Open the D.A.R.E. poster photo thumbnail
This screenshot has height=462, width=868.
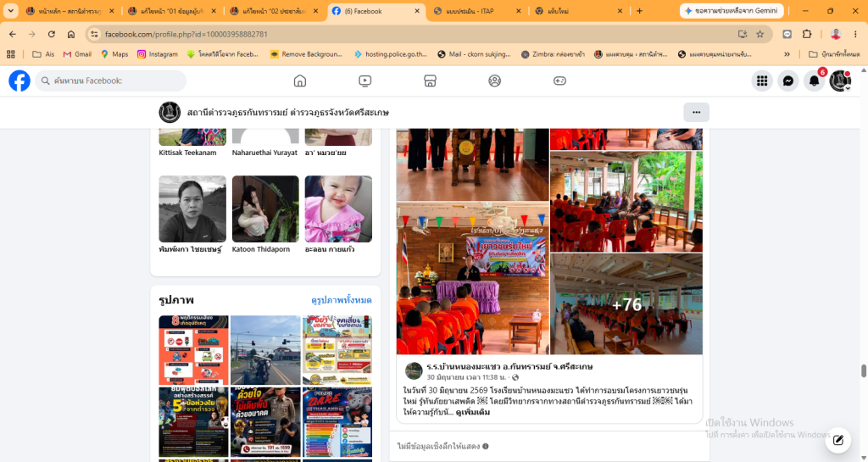pos(337,421)
